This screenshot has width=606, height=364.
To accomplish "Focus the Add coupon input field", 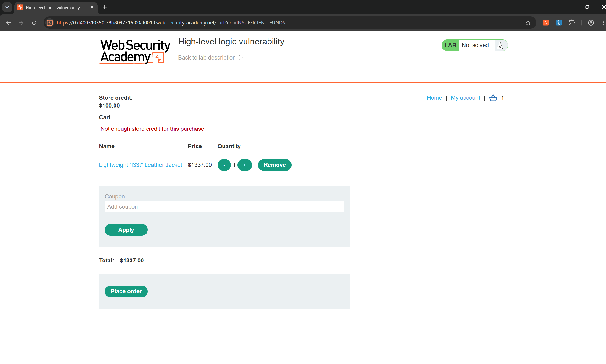I will 224,207.
